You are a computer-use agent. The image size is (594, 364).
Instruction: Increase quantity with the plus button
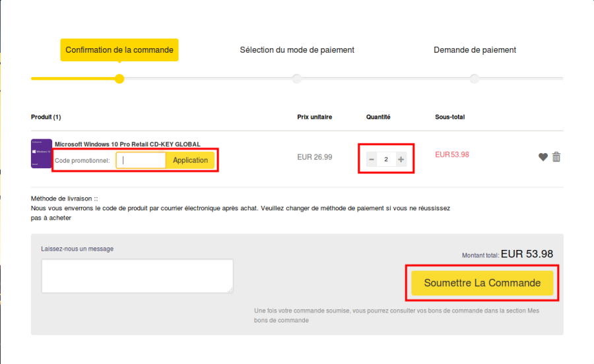[x=401, y=160]
